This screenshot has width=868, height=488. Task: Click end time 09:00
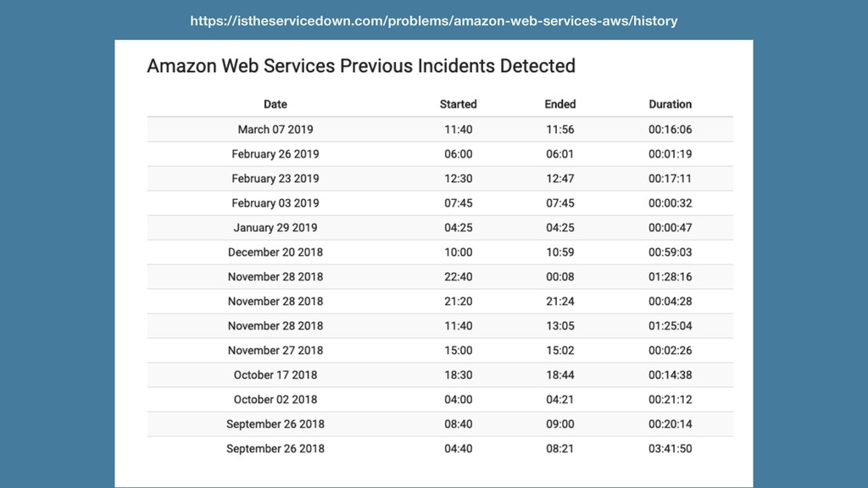pos(560,424)
